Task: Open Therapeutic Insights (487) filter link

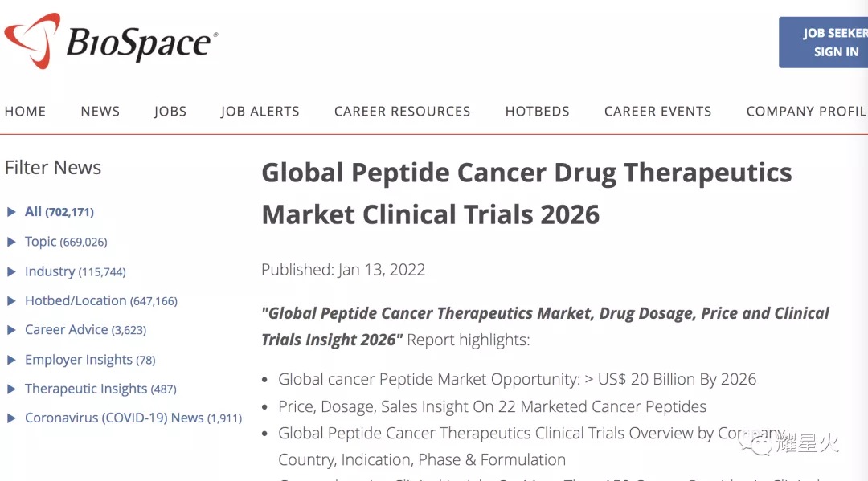Action: coord(100,389)
